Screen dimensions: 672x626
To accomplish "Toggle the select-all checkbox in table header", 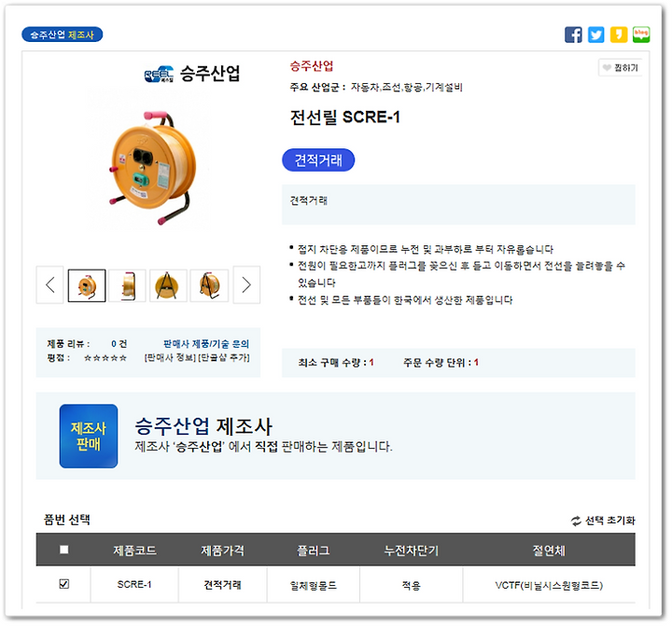I will [x=64, y=549].
